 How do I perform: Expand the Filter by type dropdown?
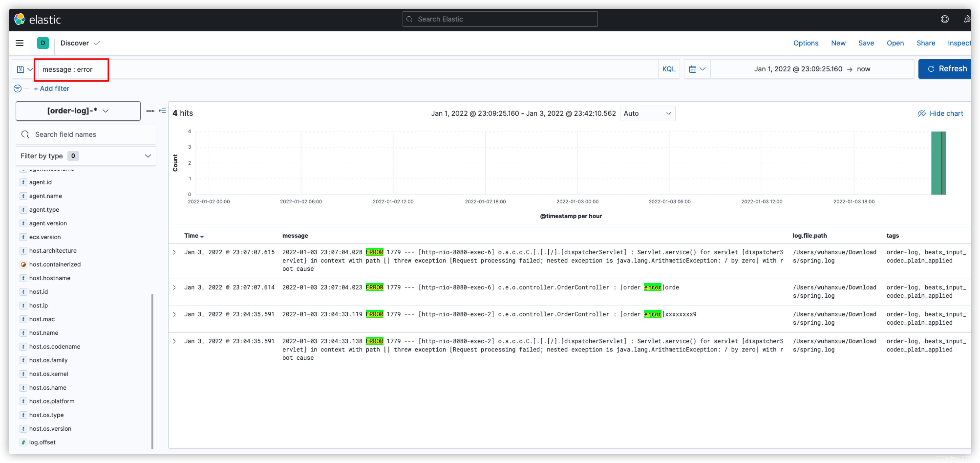coord(85,156)
